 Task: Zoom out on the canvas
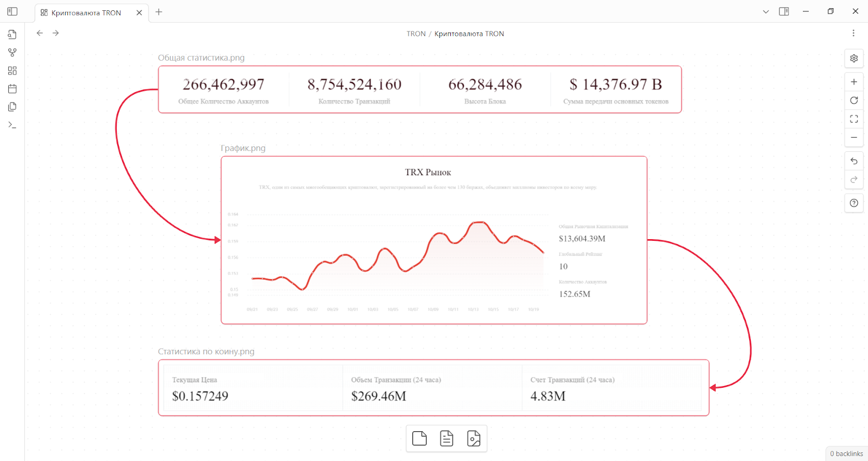[x=854, y=137]
